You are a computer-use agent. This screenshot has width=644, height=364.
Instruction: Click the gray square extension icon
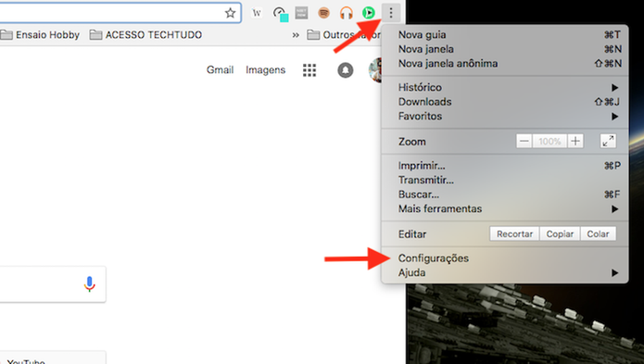tap(301, 13)
